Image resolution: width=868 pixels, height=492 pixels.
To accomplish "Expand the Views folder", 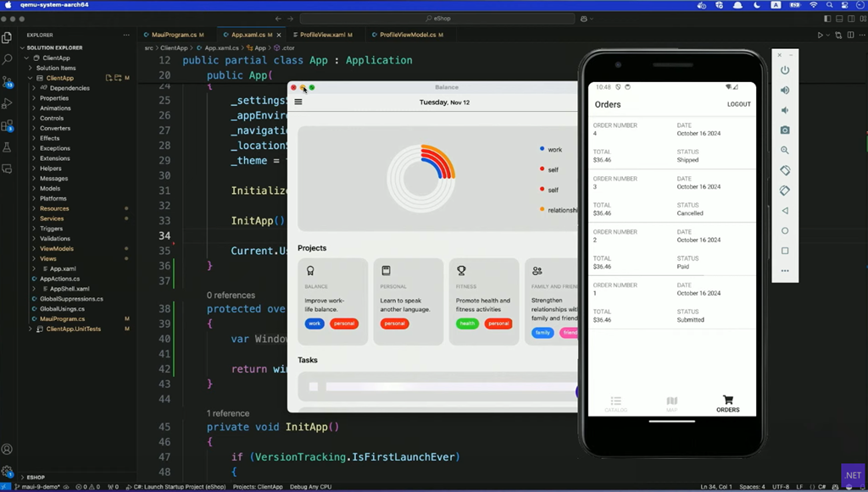I will pyautogui.click(x=34, y=259).
